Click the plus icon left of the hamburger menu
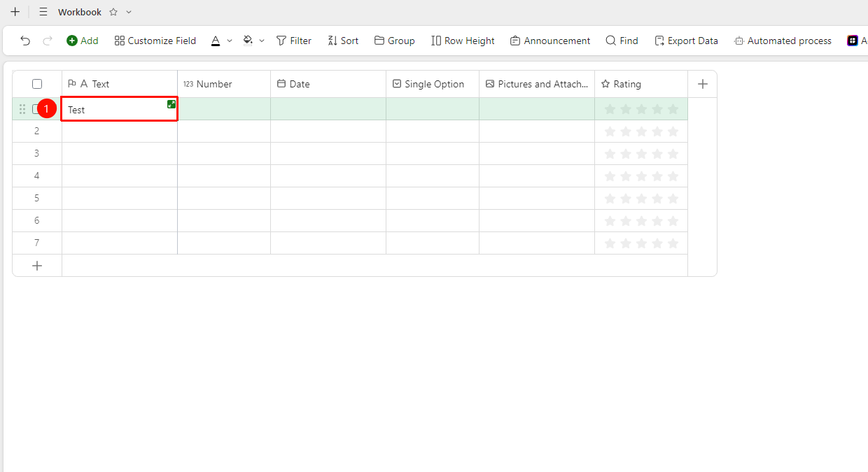 pyautogui.click(x=15, y=12)
